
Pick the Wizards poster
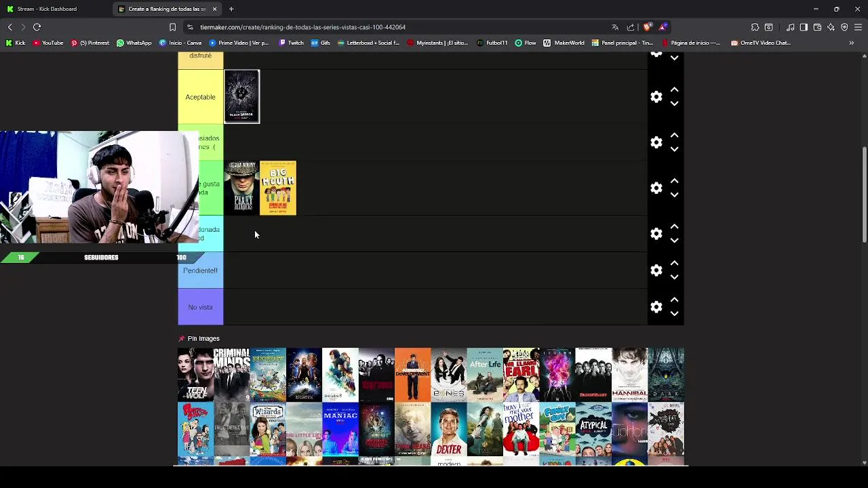pyautogui.click(x=268, y=430)
